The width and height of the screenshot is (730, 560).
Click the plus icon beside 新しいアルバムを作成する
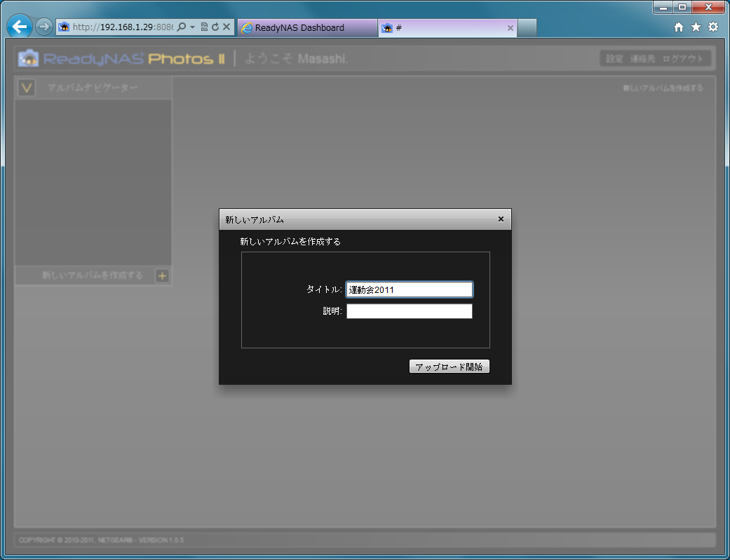click(162, 275)
